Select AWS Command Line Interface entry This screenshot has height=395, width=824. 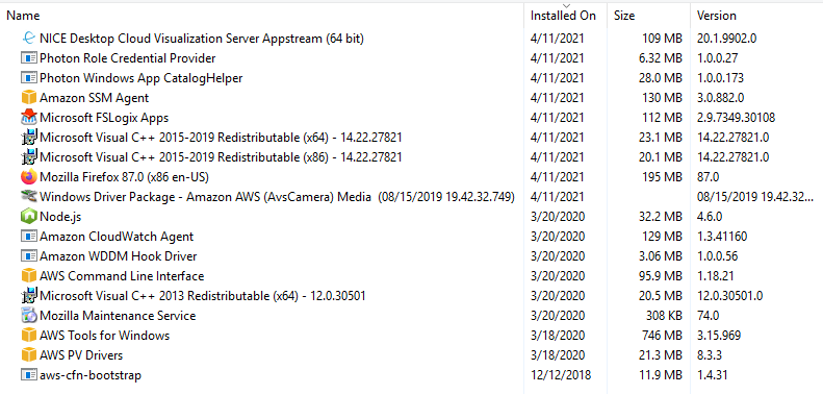[x=122, y=276]
